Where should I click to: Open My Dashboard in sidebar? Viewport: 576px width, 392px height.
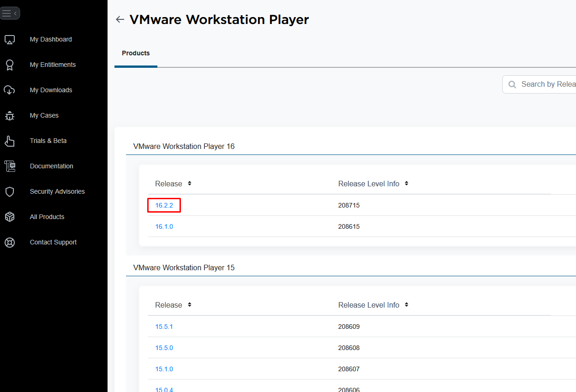pos(51,40)
